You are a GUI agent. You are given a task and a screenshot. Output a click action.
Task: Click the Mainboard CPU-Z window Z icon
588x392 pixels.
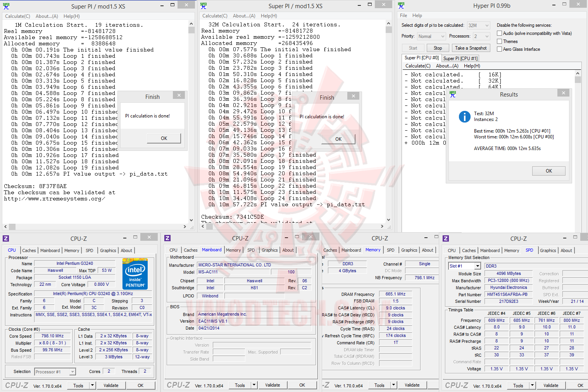tap(167, 238)
